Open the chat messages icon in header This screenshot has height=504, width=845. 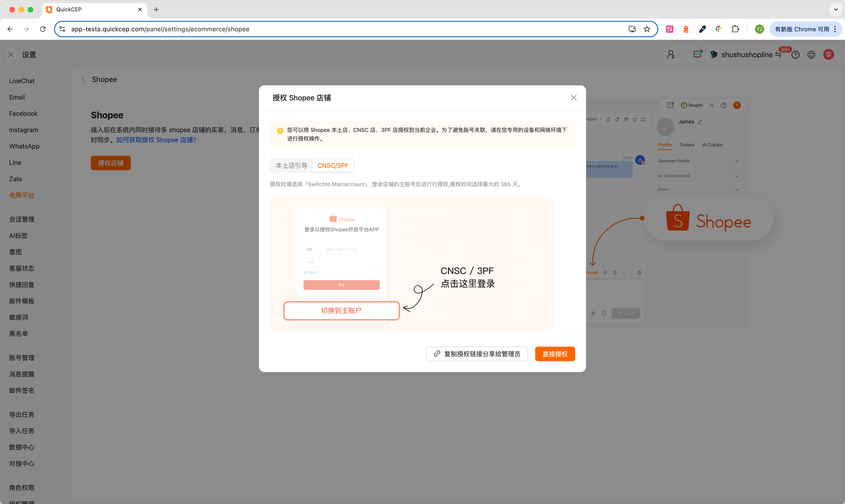[x=697, y=55]
